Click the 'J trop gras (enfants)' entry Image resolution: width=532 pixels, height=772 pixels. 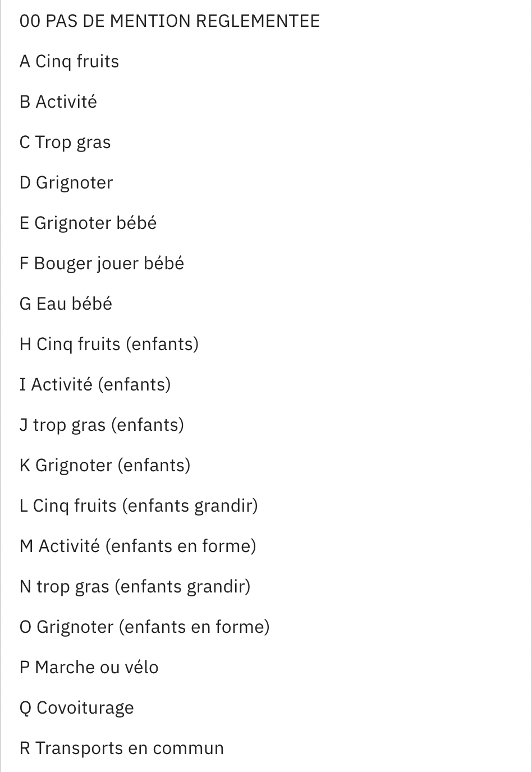tap(102, 425)
